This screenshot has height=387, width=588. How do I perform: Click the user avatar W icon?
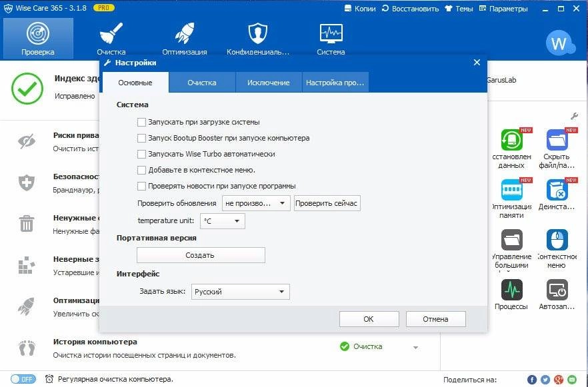(x=559, y=43)
